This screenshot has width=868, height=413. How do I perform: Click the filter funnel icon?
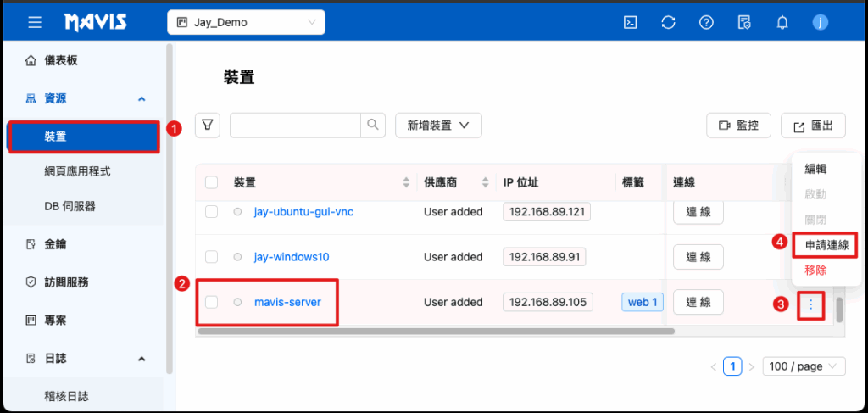tap(207, 126)
